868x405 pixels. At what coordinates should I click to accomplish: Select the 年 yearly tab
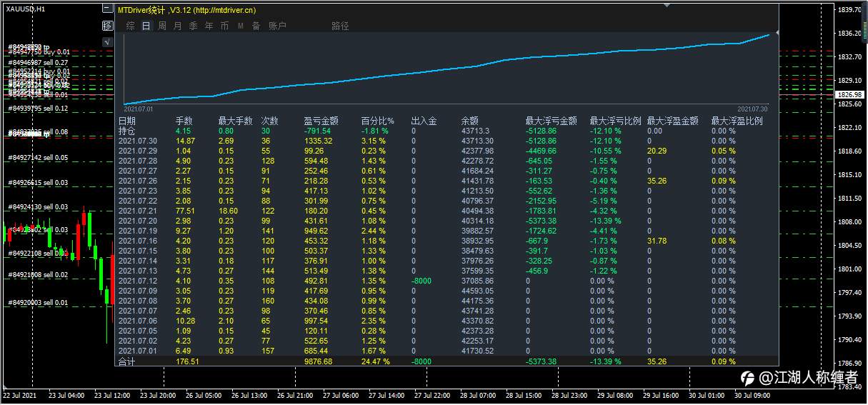coord(209,26)
